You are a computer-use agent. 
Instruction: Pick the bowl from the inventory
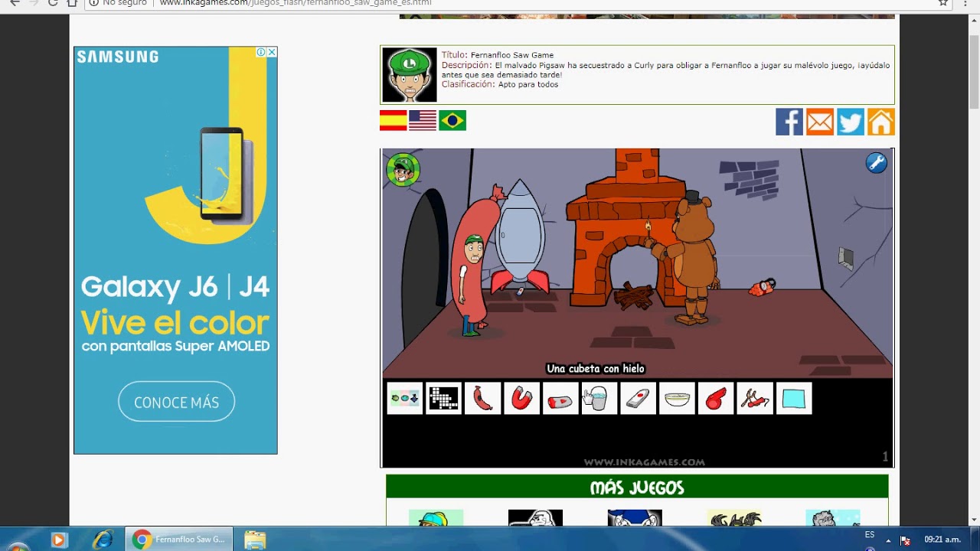[x=678, y=399]
